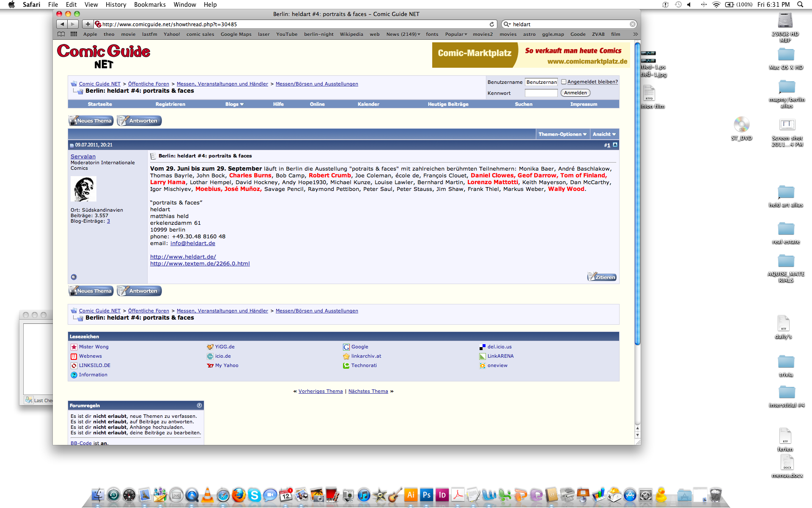812x508 pixels.
Task: Show more bookmarks with the chevron overflow
Action: pyautogui.click(x=635, y=34)
